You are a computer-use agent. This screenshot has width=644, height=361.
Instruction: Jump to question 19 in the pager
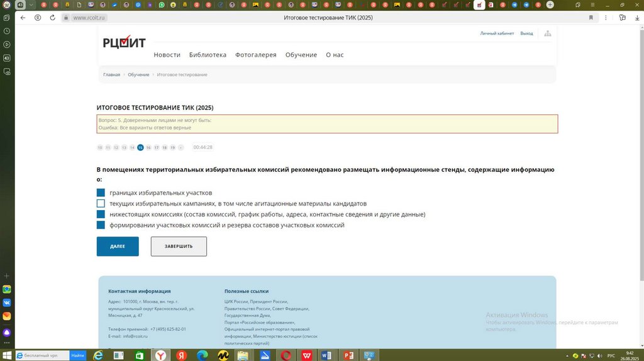coord(172,147)
